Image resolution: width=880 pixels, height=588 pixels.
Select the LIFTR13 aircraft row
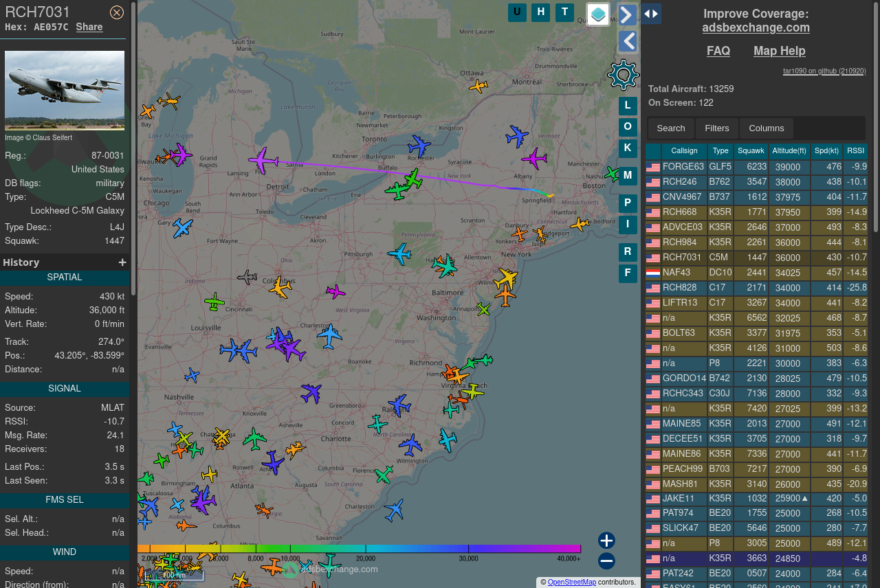tap(756, 303)
